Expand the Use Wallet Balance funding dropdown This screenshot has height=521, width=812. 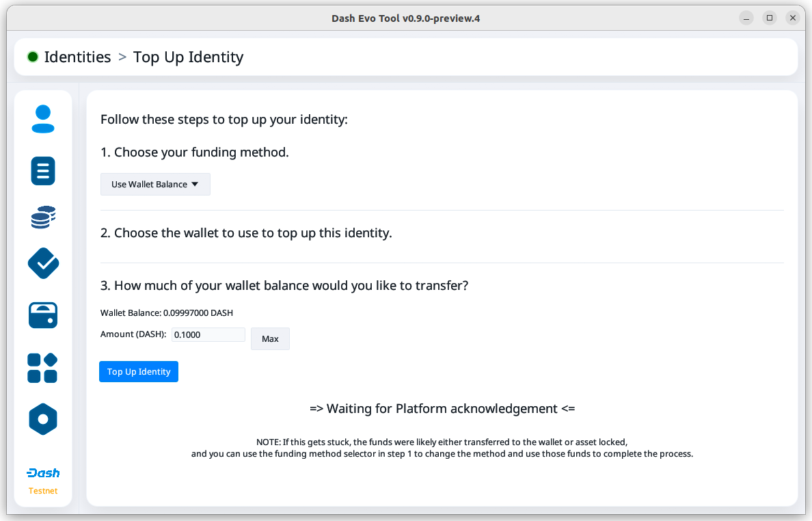point(155,185)
